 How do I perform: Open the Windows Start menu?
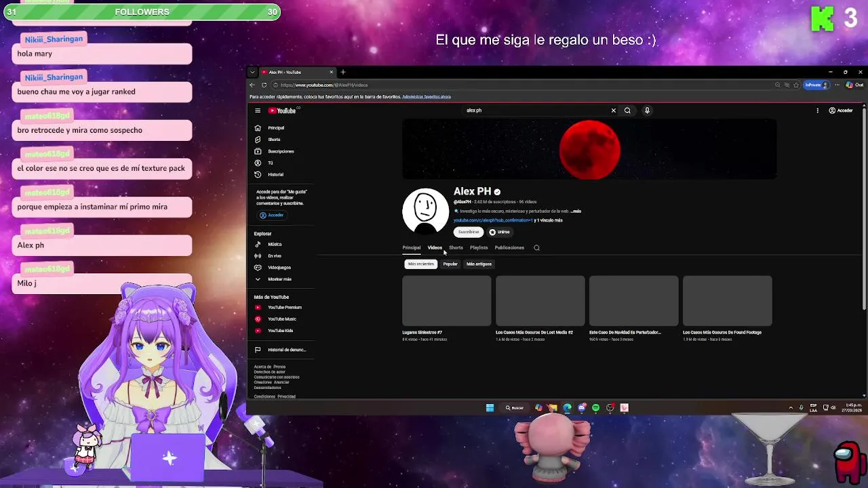(x=490, y=408)
